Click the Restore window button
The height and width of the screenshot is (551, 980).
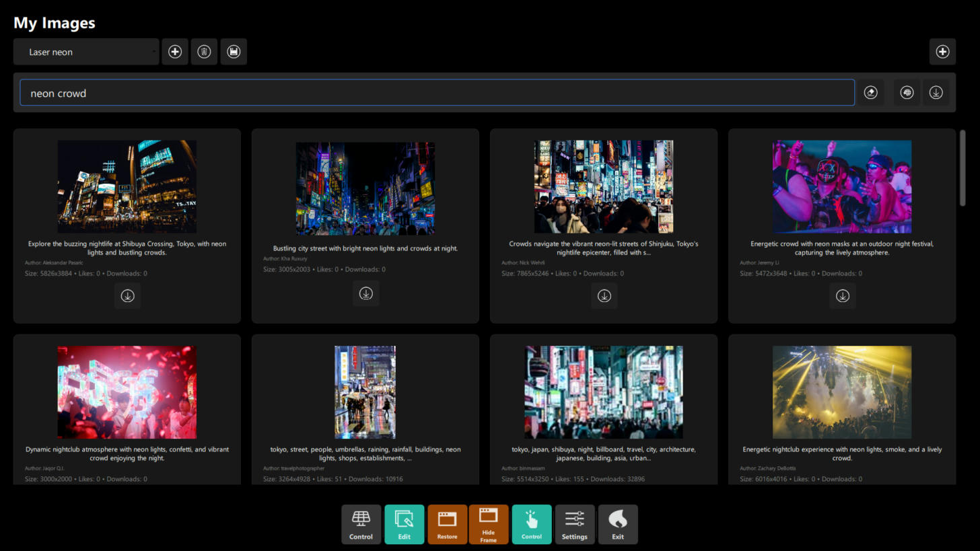tap(447, 524)
